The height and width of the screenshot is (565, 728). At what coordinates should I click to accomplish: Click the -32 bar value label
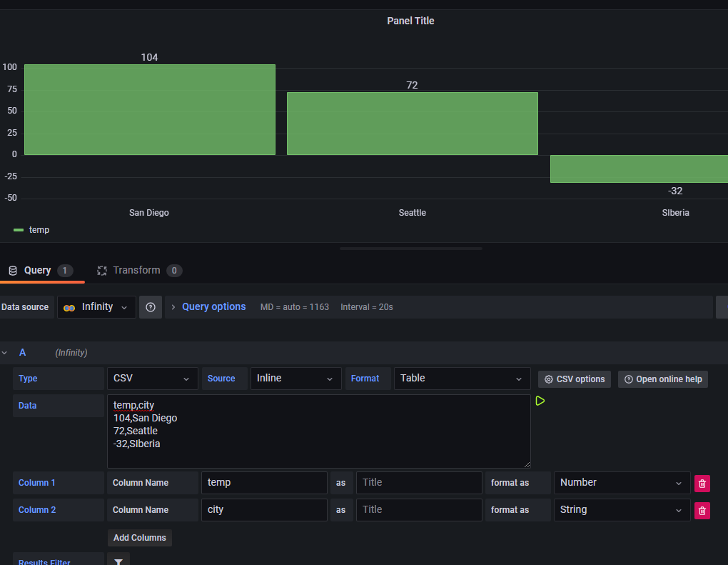point(675,191)
